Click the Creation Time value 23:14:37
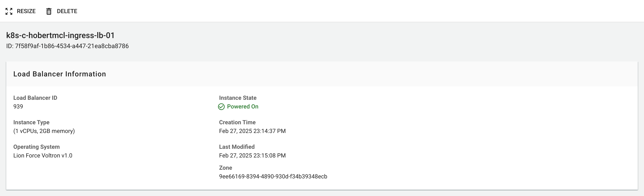The width and height of the screenshot is (644, 196). tap(252, 131)
